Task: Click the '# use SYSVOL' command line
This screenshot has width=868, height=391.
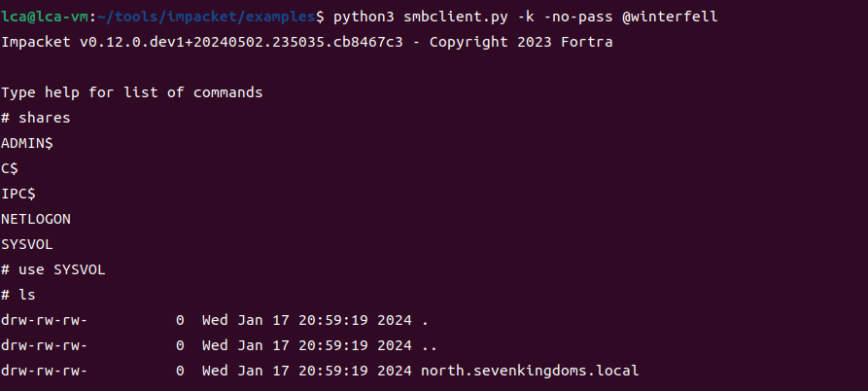Action: 53,269
